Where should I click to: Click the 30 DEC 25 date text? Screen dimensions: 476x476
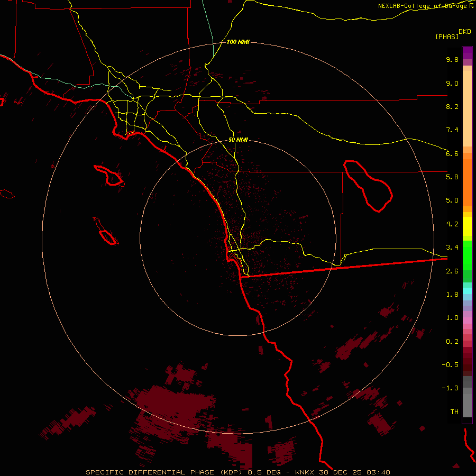pyautogui.click(x=341, y=472)
